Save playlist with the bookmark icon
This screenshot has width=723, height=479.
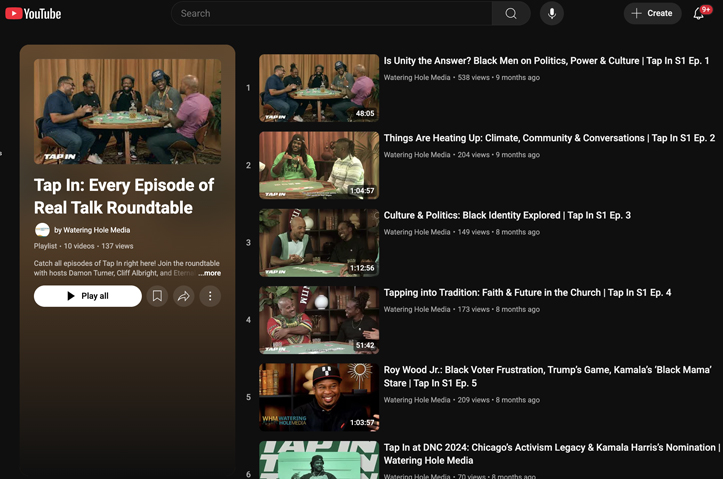157,296
